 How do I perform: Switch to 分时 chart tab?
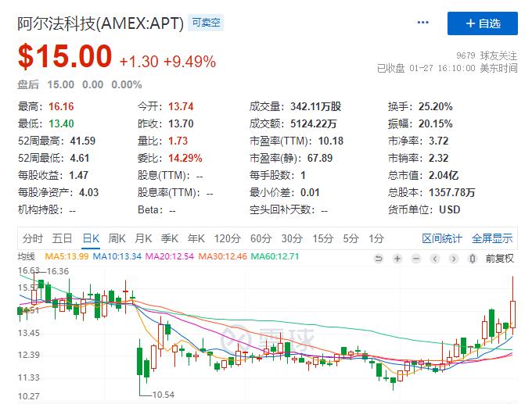33,238
